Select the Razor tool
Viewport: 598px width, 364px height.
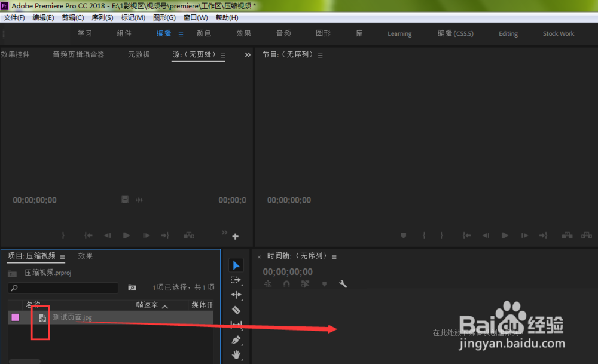tap(236, 310)
